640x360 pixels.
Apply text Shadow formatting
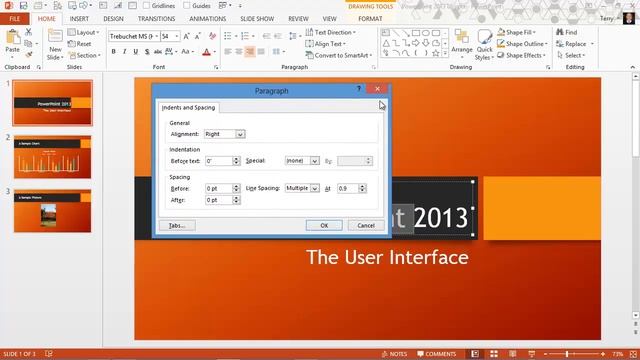point(147,51)
